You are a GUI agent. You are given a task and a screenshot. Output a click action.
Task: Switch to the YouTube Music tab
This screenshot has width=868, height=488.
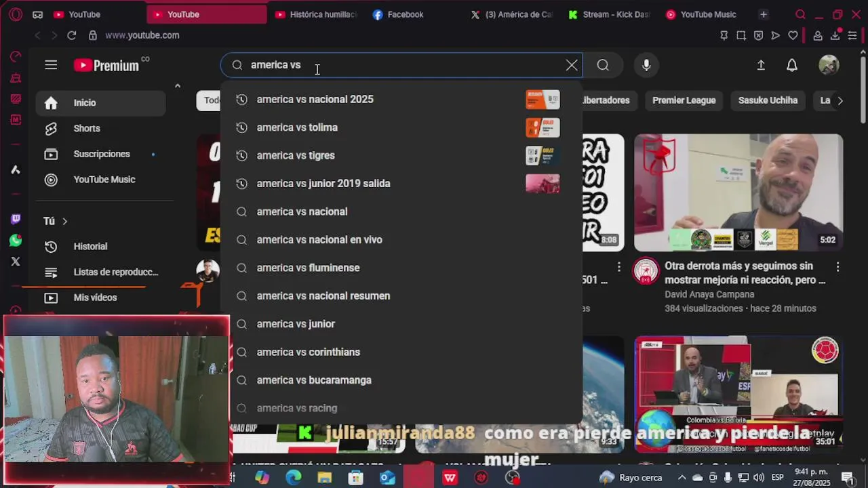pyautogui.click(x=701, y=14)
